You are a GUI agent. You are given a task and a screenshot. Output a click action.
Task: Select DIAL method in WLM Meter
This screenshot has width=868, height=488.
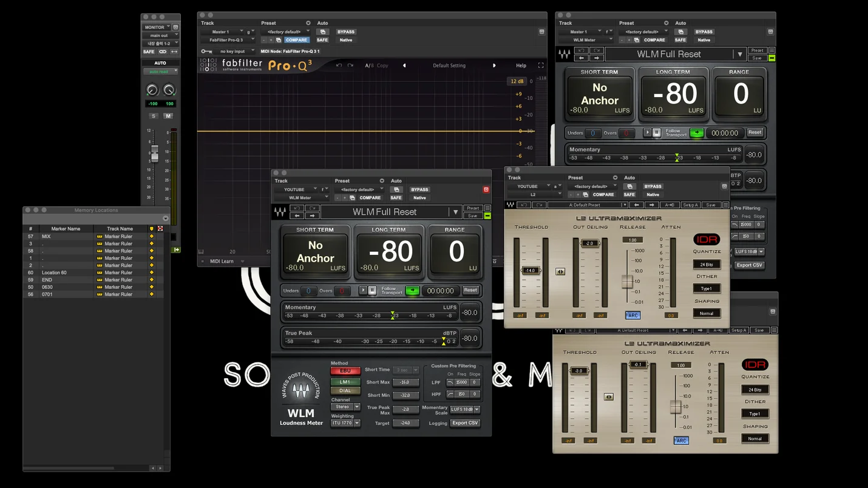pos(345,391)
